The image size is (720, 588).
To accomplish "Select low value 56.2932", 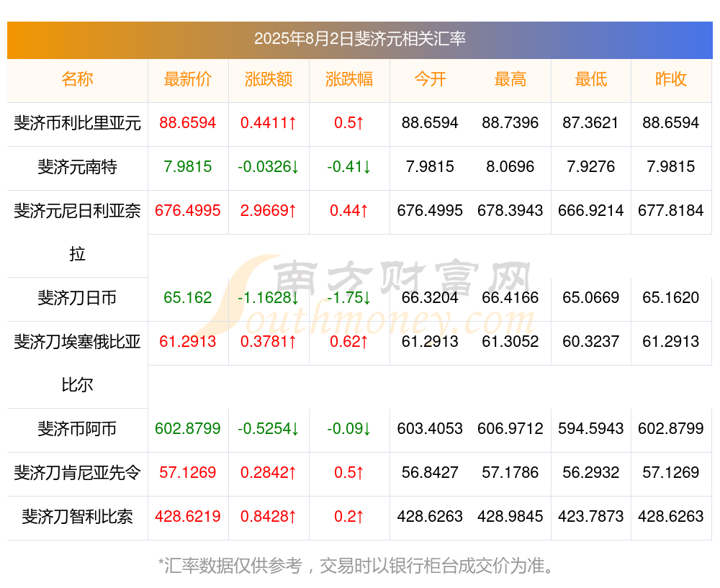I will tap(591, 472).
